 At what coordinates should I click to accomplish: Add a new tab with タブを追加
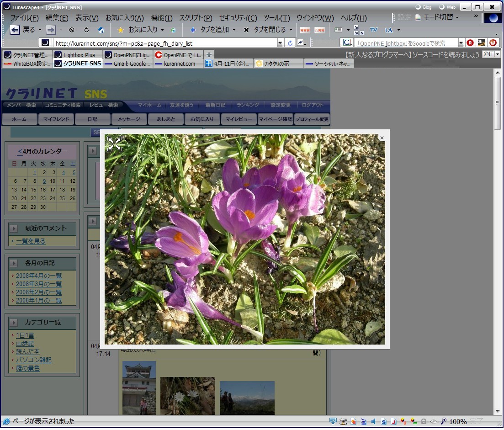pos(209,30)
